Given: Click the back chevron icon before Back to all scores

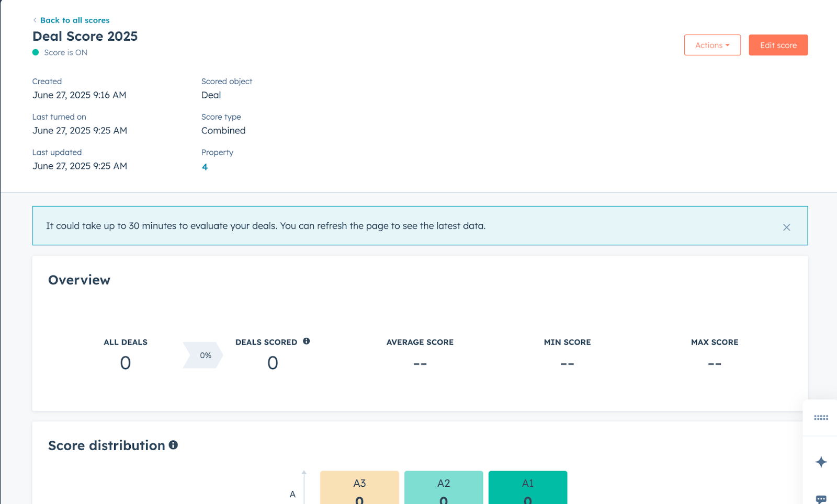Looking at the screenshot, I should click(x=35, y=20).
